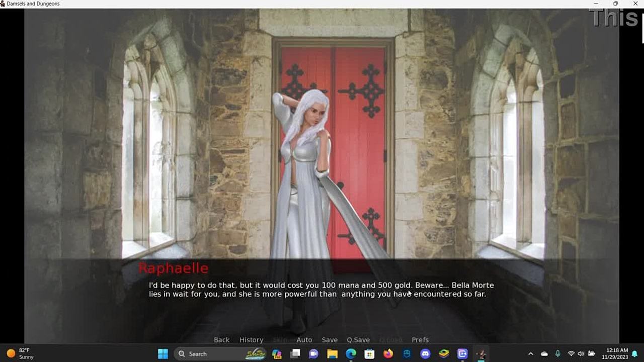Open BlueStacks from the taskbar

coord(444,354)
